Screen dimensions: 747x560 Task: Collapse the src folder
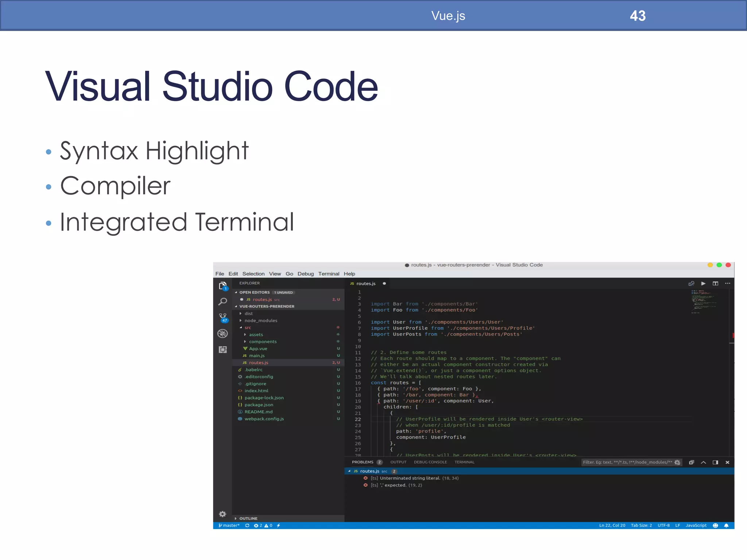pyautogui.click(x=248, y=327)
